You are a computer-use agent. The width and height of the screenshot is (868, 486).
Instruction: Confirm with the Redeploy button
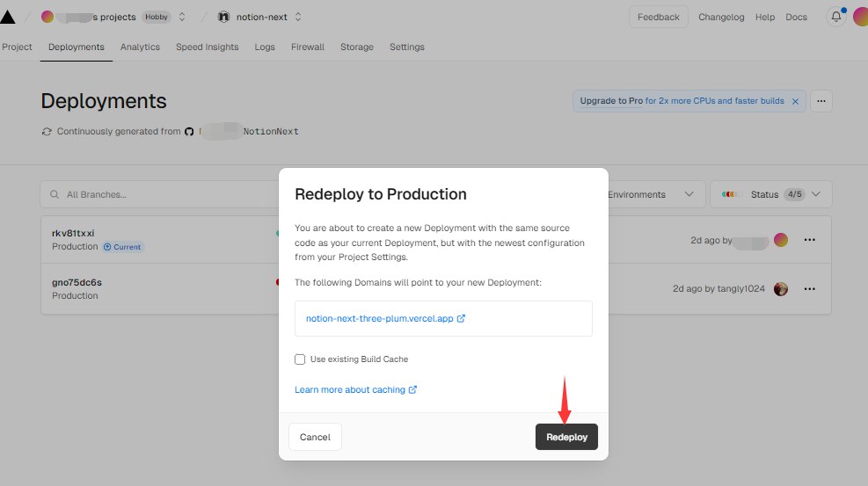[x=566, y=437]
